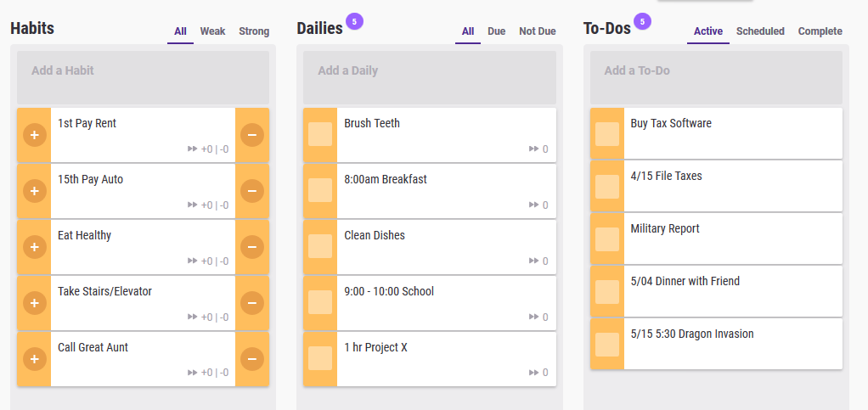Click minus on 15th Pay Auto habit

251,190
